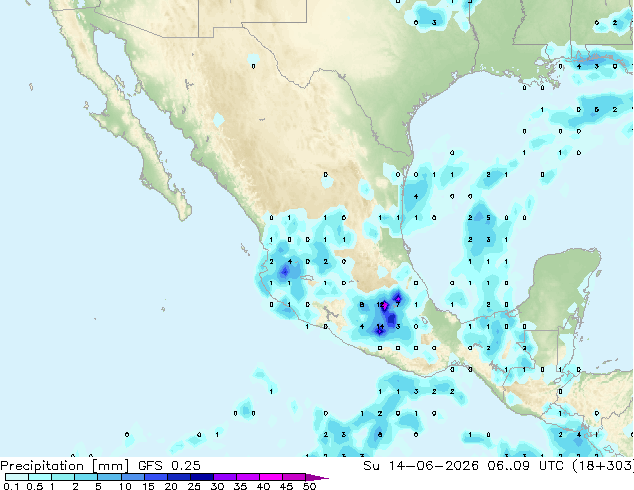Click the legend label '15'
Image resolution: width=634 pixels, height=490 pixels.
[148, 486]
